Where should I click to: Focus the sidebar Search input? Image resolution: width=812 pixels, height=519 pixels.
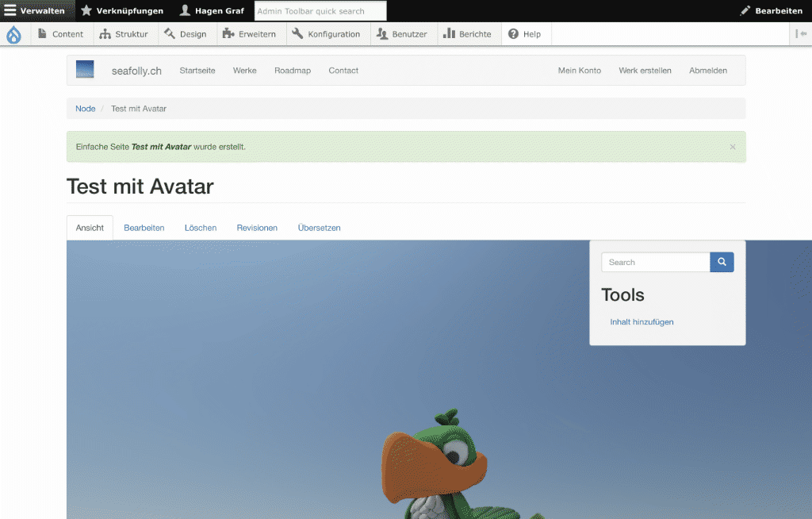click(x=656, y=263)
